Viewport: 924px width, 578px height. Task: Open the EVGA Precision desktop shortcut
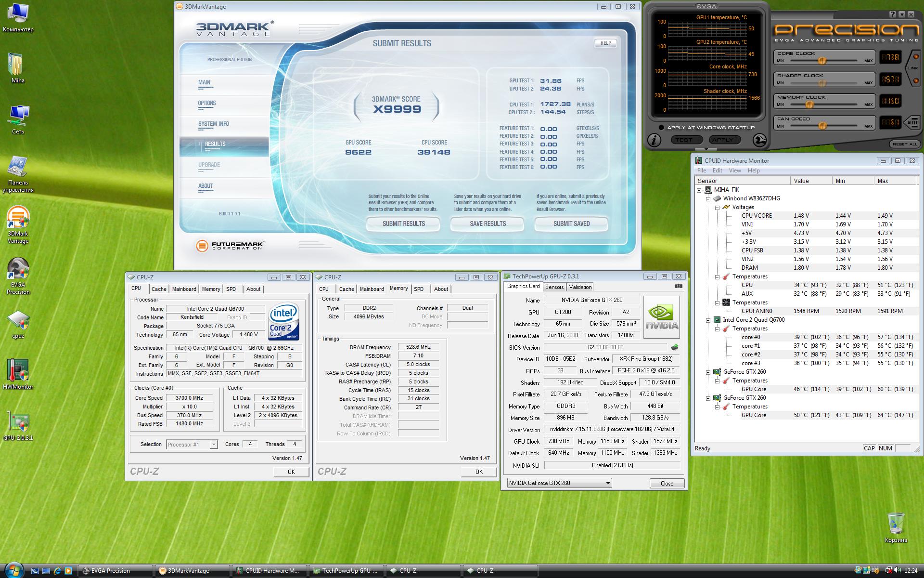click(x=18, y=276)
